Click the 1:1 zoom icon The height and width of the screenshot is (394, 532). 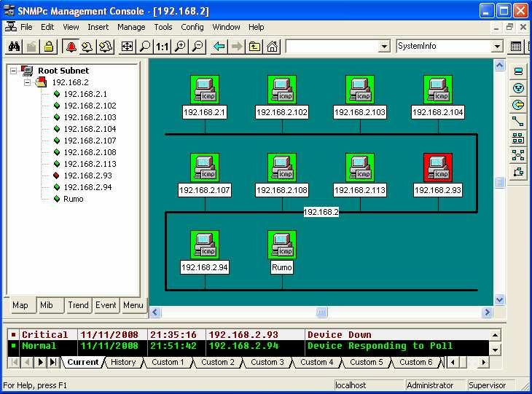[x=163, y=47]
